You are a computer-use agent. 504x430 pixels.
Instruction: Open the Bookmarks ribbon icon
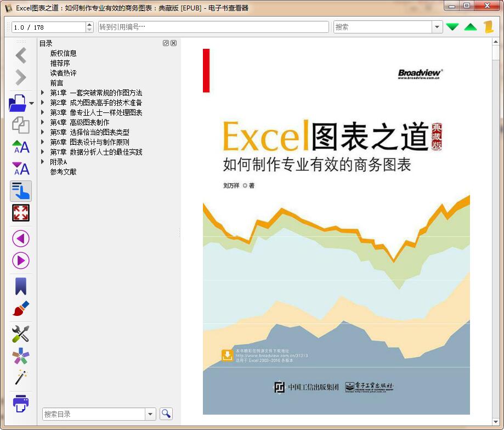[21, 286]
